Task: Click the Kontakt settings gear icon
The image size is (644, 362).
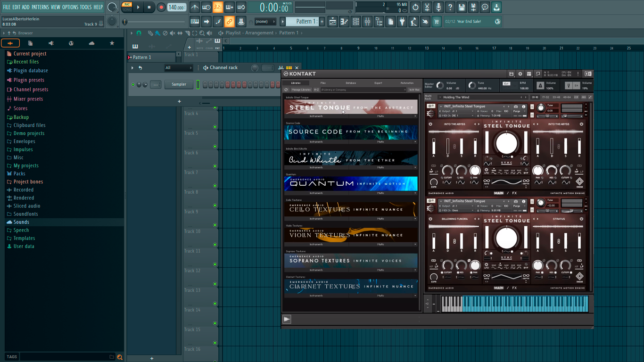Action: [x=520, y=74]
